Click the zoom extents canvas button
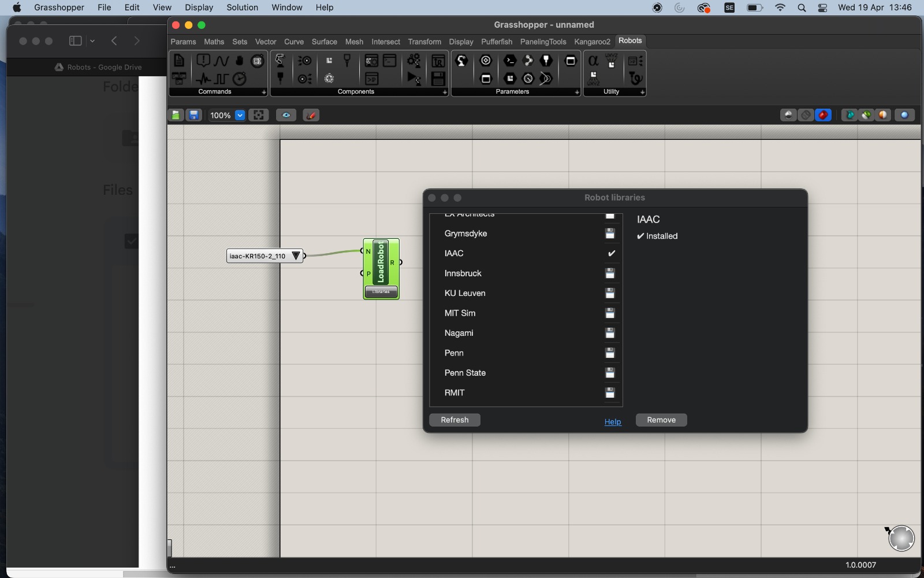The image size is (924, 578). (259, 115)
